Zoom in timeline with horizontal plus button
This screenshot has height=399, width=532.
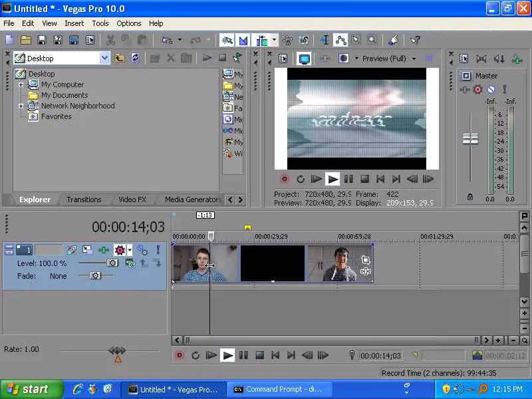point(498,340)
